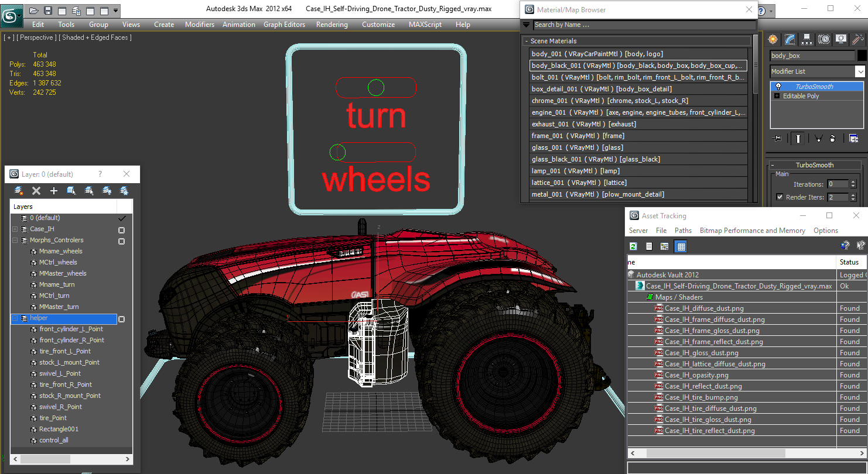
Task: Click the body_box object color swatch
Action: 862,56
